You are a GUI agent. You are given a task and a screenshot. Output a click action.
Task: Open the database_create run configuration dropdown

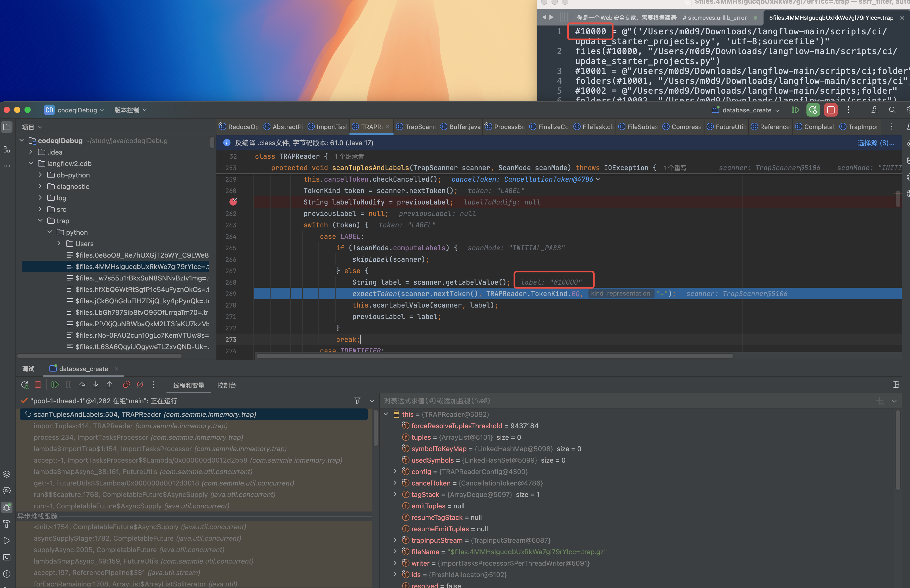(x=746, y=110)
